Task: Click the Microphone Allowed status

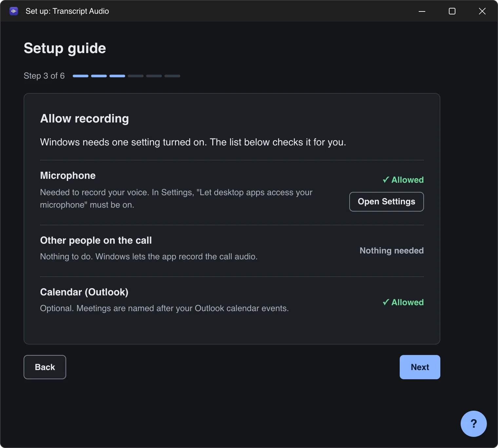Action: tap(403, 180)
